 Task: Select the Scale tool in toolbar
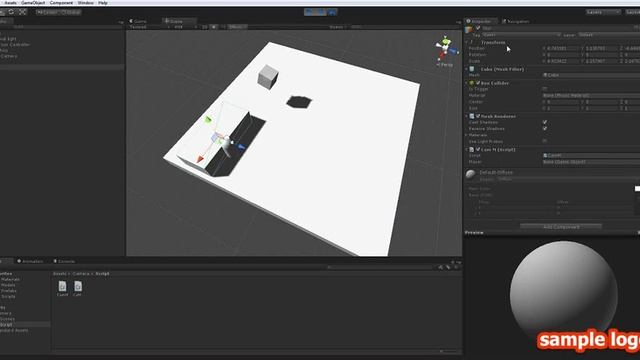point(22,12)
